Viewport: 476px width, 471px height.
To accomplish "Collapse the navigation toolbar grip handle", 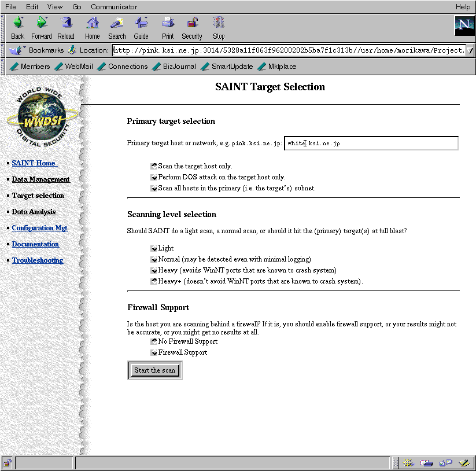I will (x=3, y=28).
